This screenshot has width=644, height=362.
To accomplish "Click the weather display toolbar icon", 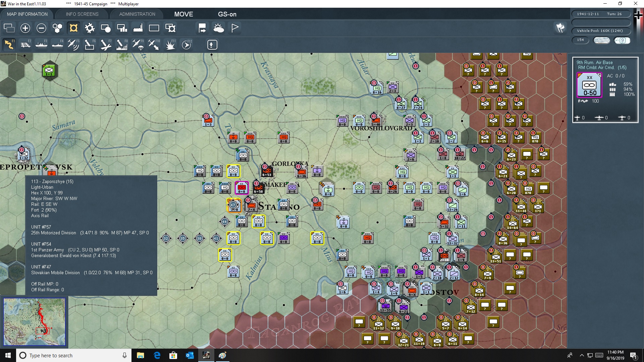I will point(219,28).
